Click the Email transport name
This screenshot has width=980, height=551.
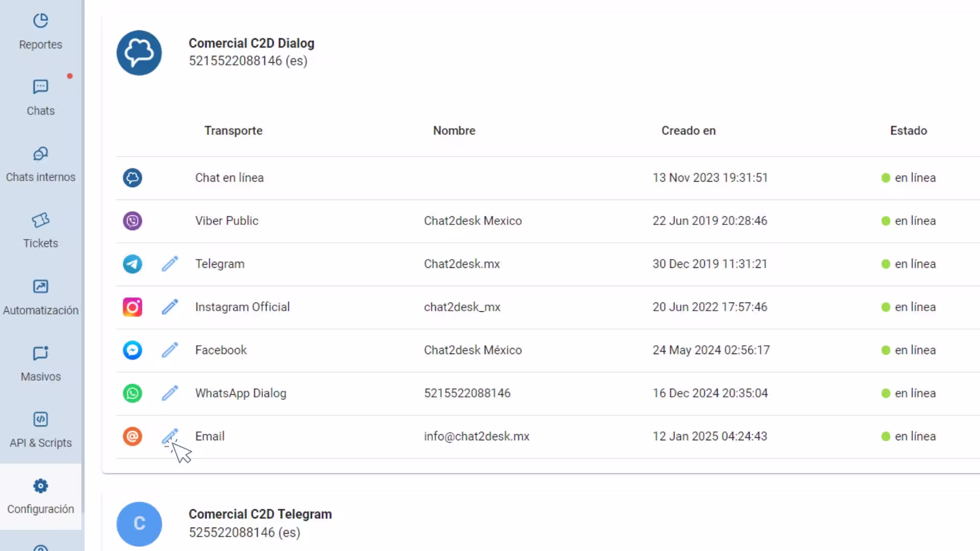click(x=210, y=436)
